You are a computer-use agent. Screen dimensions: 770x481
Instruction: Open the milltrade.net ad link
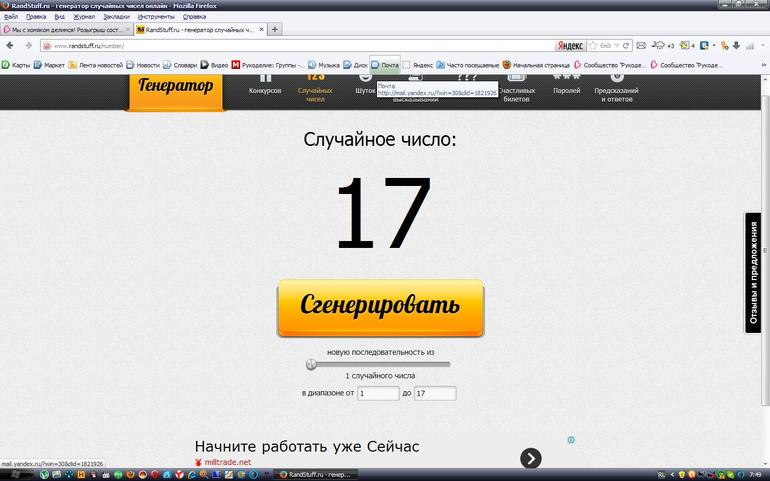click(228, 462)
